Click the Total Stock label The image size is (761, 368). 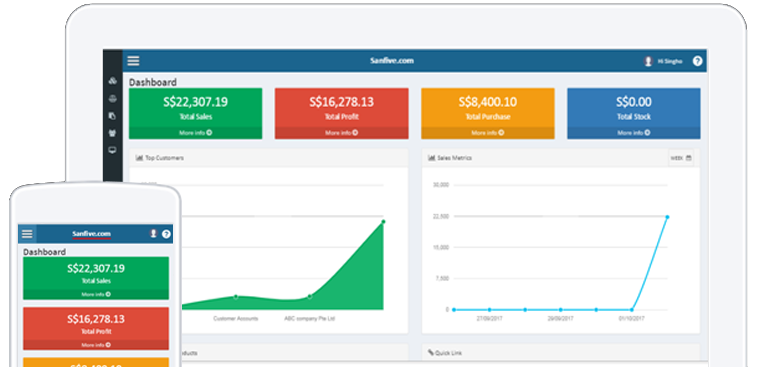point(634,117)
